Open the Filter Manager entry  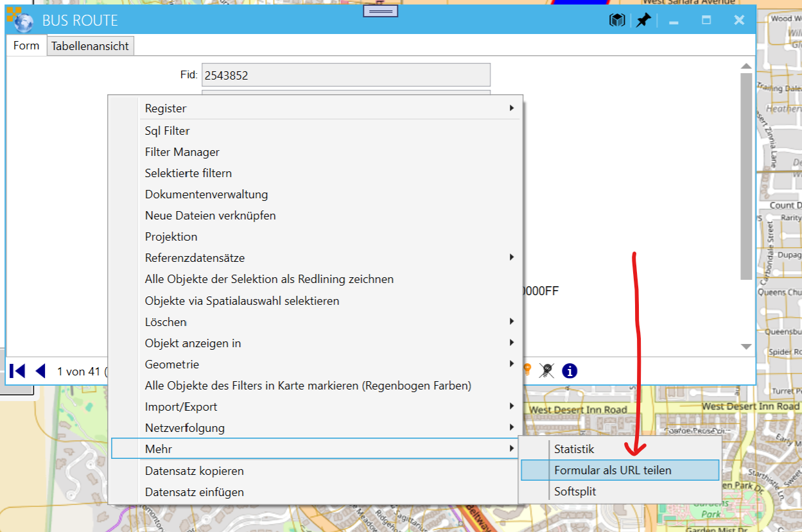(182, 152)
